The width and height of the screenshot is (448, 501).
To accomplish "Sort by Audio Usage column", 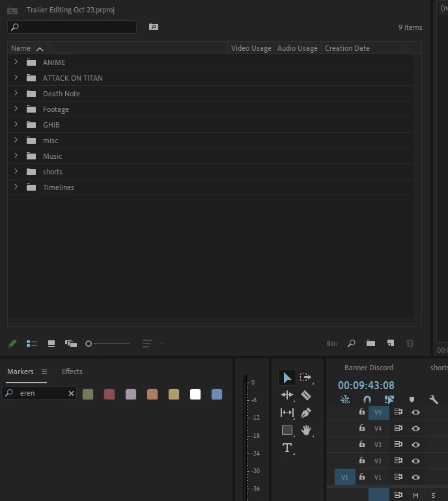I will [x=298, y=48].
